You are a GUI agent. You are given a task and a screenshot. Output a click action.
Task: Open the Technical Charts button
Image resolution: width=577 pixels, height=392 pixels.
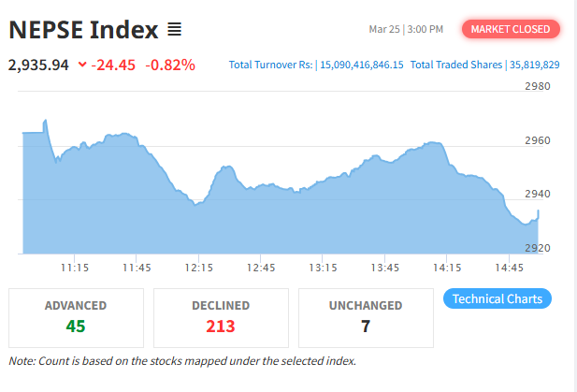point(496,299)
